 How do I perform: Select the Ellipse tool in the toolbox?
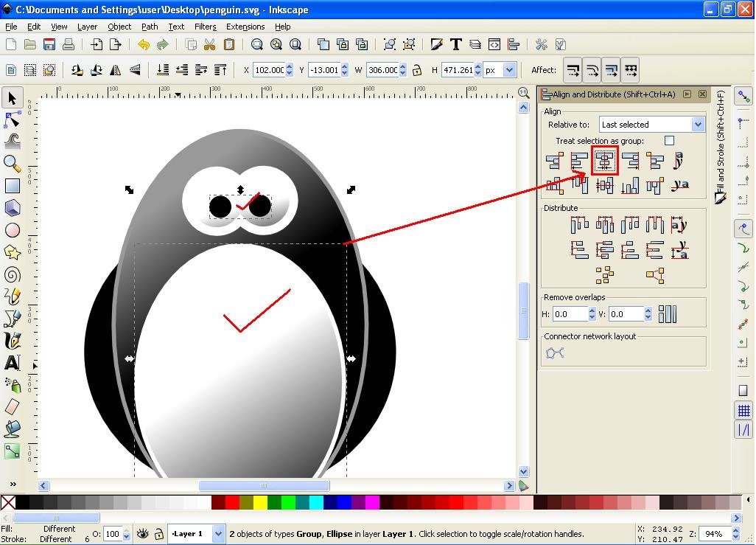(x=11, y=230)
